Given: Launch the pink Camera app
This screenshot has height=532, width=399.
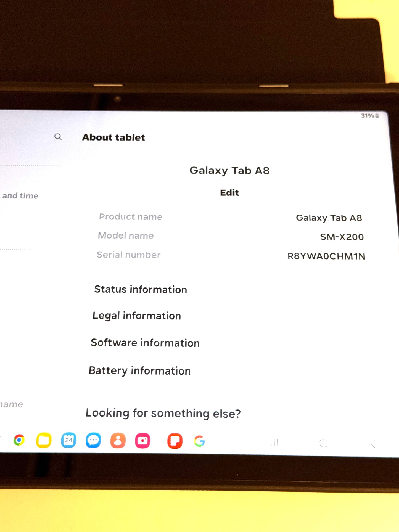Looking at the screenshot, I should coord(143,441).
